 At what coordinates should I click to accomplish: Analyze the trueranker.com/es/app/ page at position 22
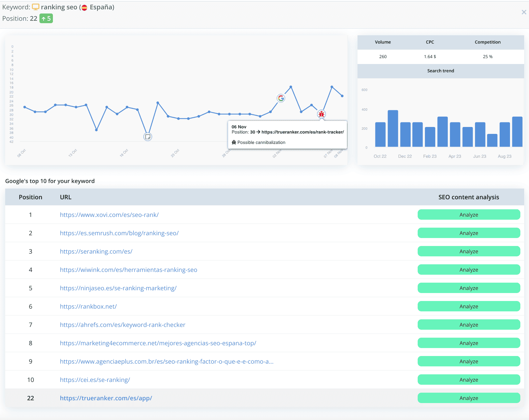pos(468,398)
